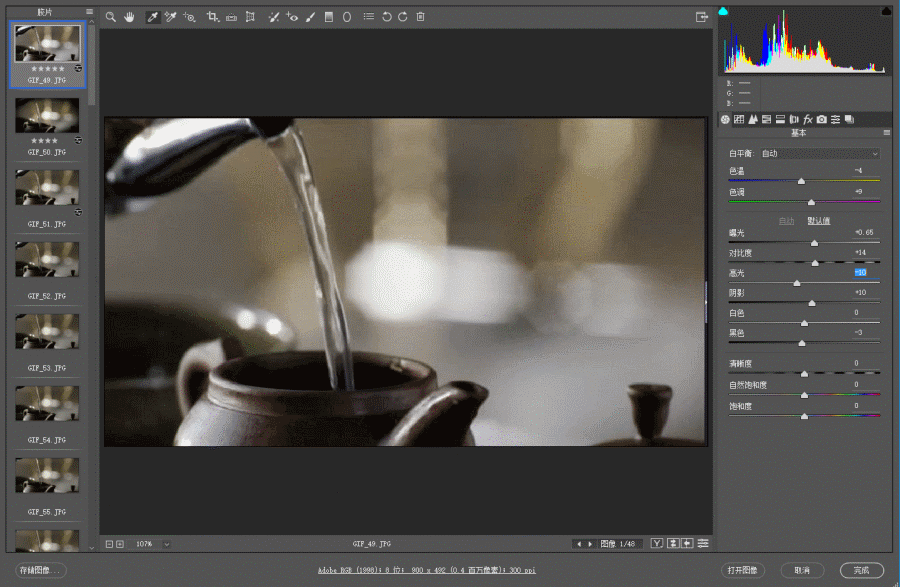The height and width of the screenshot is (587, 900).
Task: Toggle before/after view with Y button
Action: click(657, 543)
